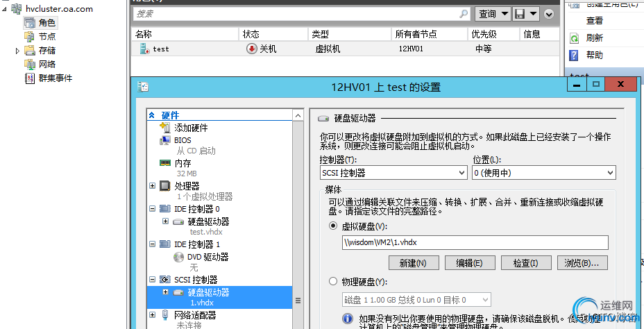Click the 检查(I) button

point(526,263)
